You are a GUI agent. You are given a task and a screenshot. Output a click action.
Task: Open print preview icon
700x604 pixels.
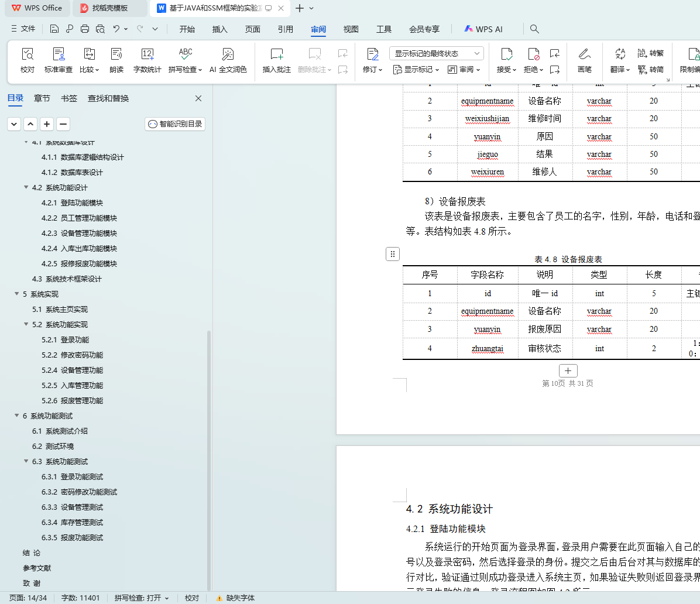(x=101, y=29)
